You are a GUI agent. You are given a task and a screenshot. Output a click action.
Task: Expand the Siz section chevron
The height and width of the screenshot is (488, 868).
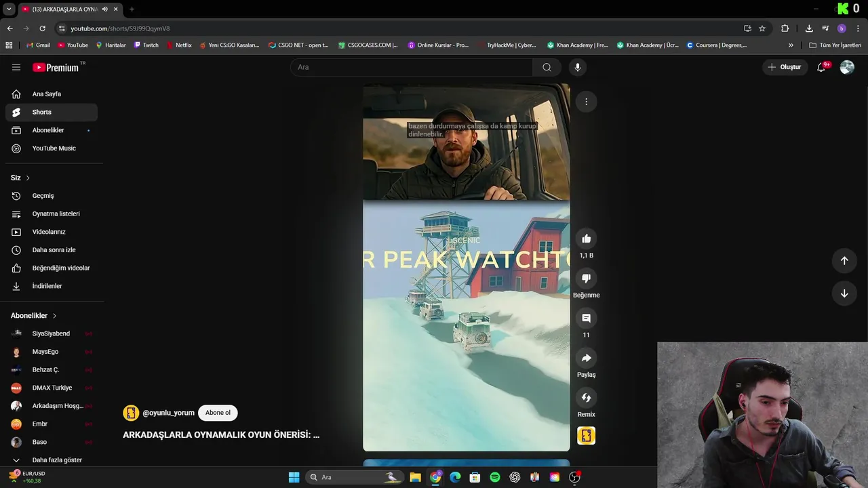point(28,178)
